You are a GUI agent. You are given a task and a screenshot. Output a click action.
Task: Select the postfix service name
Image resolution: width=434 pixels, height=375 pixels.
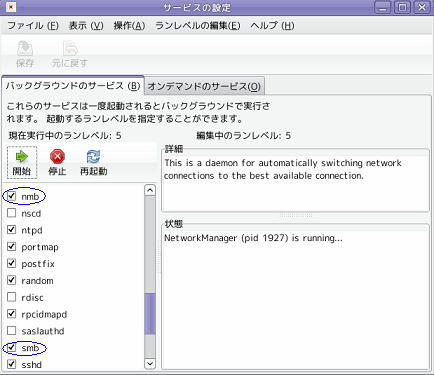point(38,264)
